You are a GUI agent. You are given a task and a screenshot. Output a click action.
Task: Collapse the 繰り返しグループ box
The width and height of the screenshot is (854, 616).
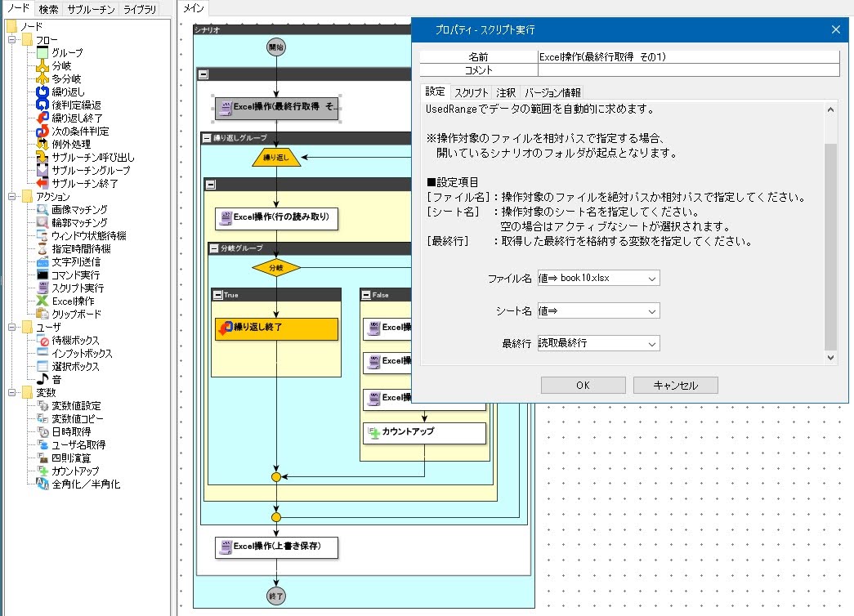(x=207, y=138)
